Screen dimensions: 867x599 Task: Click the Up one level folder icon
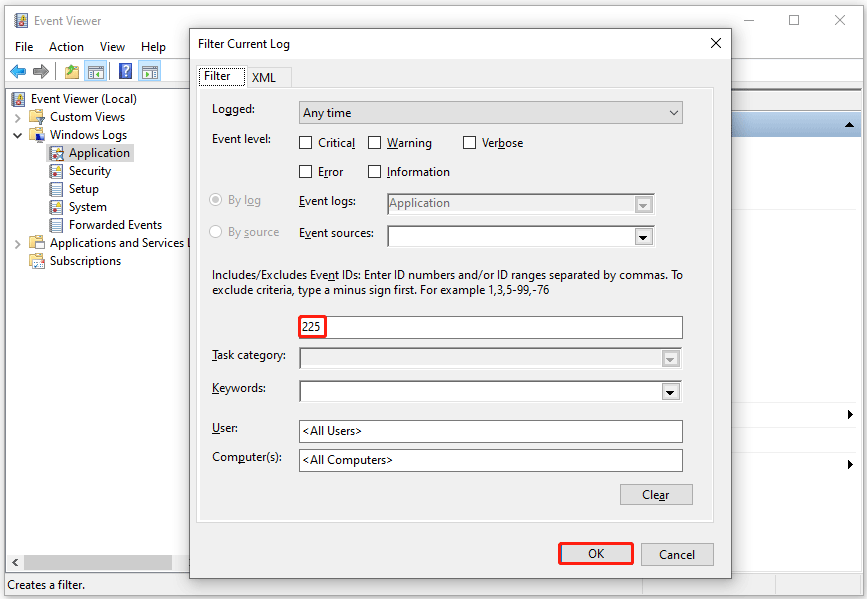pyautogui.click(x=72, y=71)
